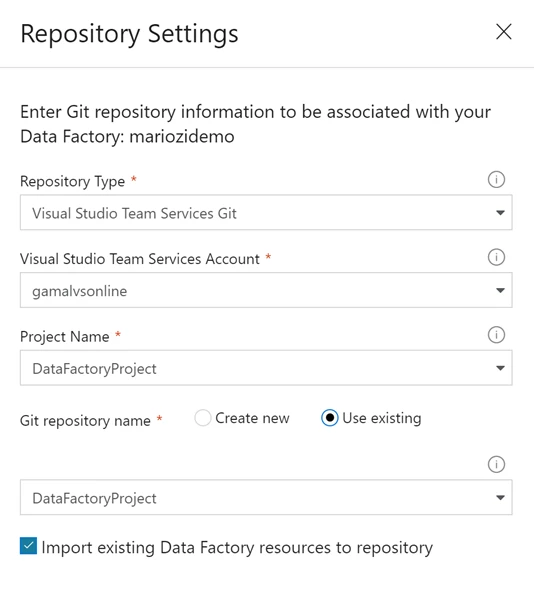Uncheck Import existing Data Factory resources checkbox
This screenshot has height=610, width=534.
coord(28,546)
